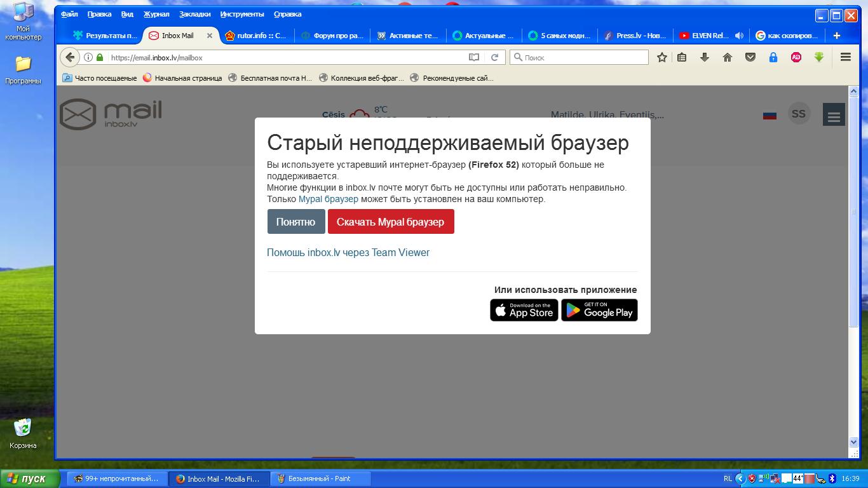Click the My Computer desktop icon
The image size is (868, 488).
click(24, 21)
